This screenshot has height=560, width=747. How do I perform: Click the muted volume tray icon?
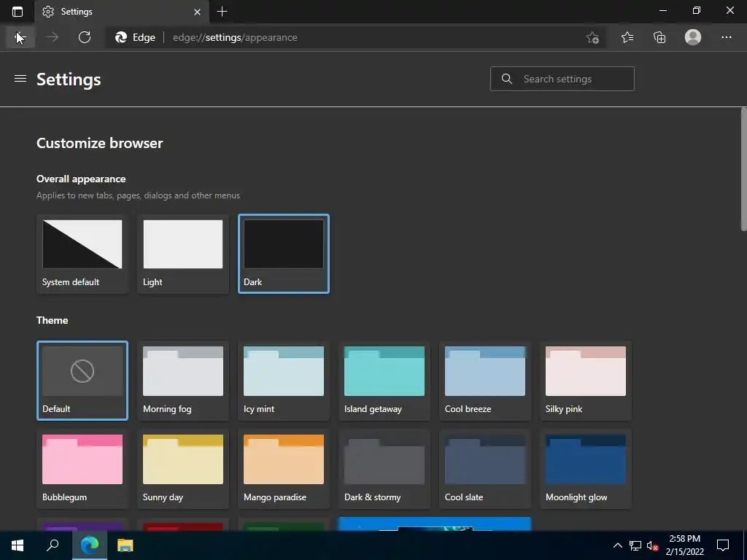click(652, 545)
